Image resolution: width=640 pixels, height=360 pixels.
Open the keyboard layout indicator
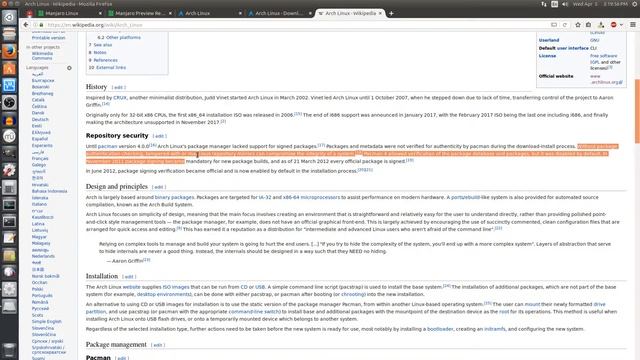[554, 4]
